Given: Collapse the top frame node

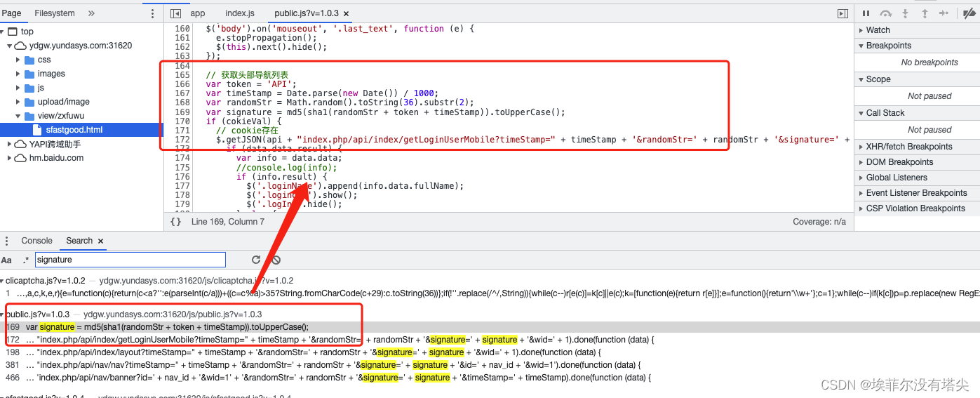Looking at the screenshot, I should tap(4, 32).
